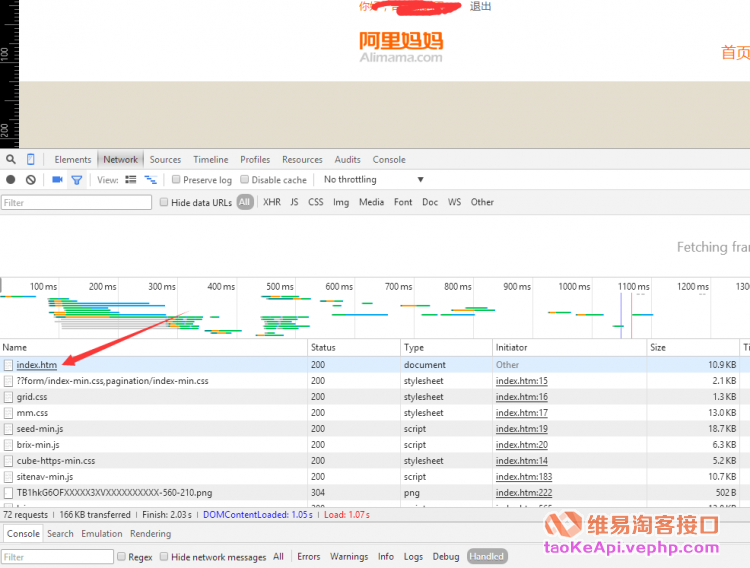Image resolution: width=750 pixels, height=568 pixels.
Task: Toggle the waterfall overview view icon
Action: [151, 180]
